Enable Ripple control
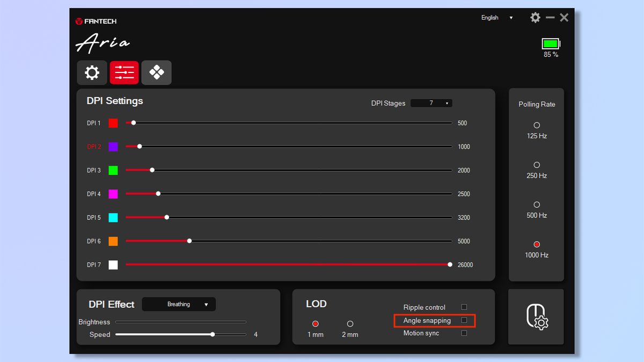The width and height of the screenshot is (644, 362). coord(464,307)
